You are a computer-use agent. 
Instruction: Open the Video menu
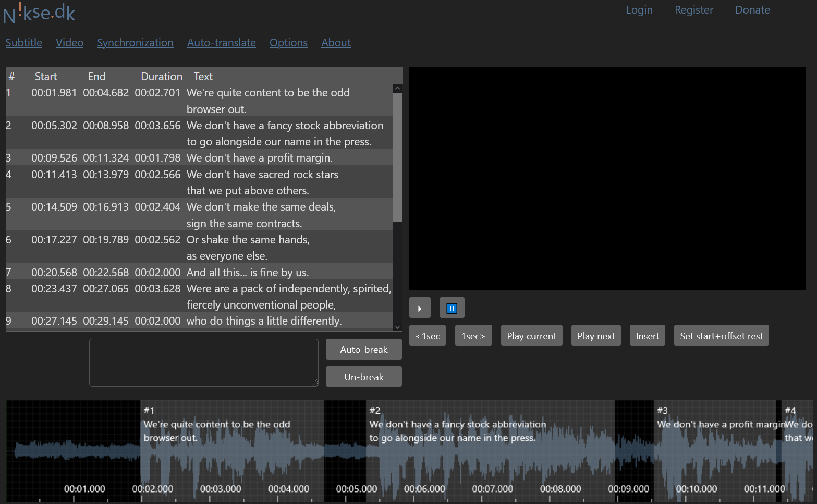click(69, 43)
